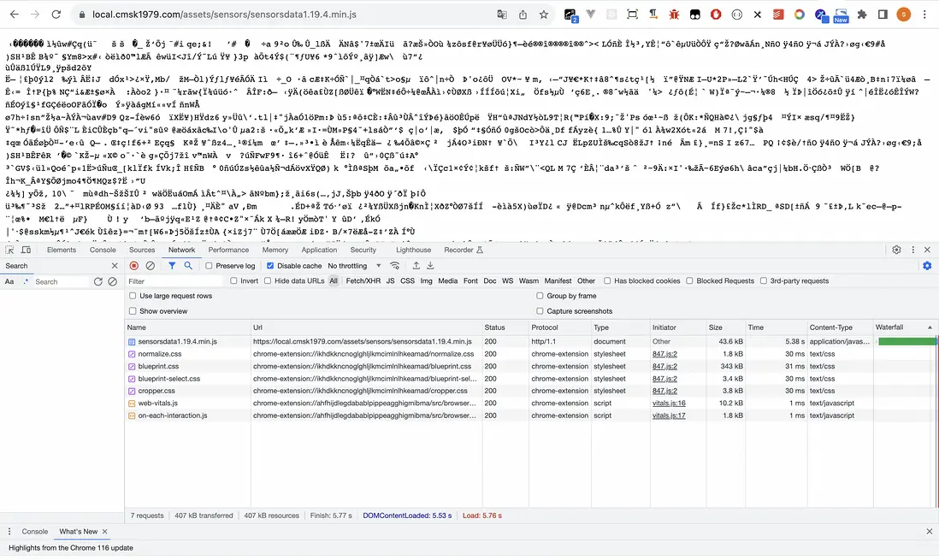Click the network Filter text field
The image size is (939, 560).
click(x=174, y=281)
